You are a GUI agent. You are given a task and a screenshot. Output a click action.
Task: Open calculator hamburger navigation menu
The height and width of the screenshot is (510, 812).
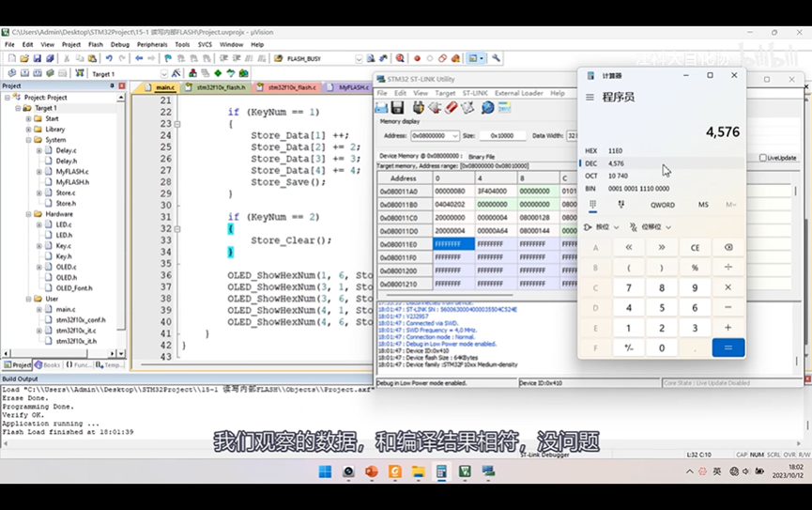590,97
